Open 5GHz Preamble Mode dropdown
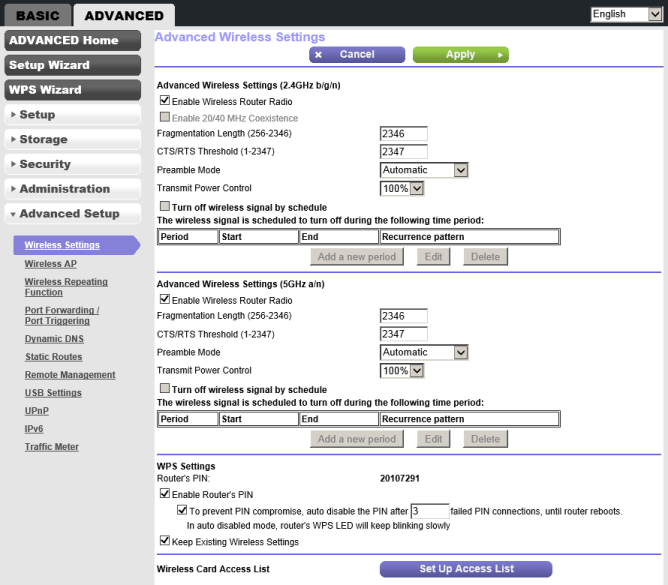This screenshot has height=585, width=668. click(424, 352)
